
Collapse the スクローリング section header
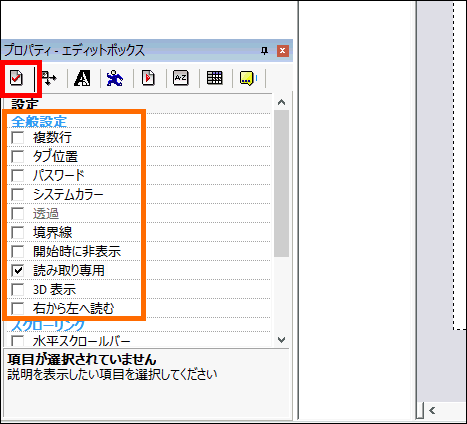point(48,326)
